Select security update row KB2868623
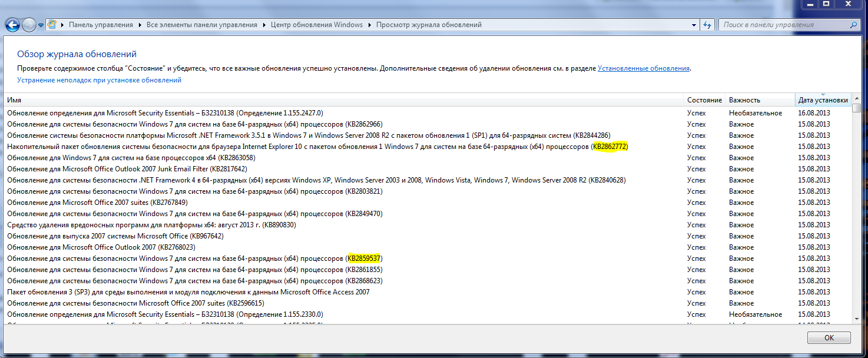The width and height of the screenshot is (868, 358). coord(428,281)
